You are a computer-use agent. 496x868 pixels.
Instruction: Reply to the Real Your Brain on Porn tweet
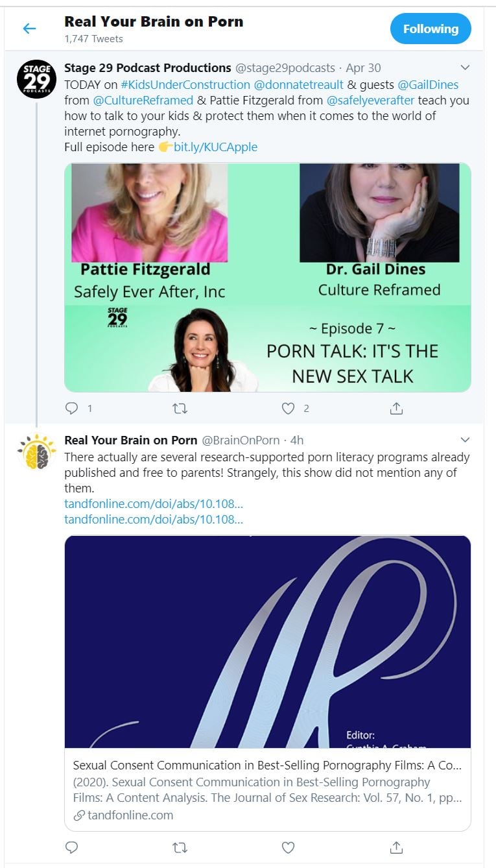click(72, 847)
